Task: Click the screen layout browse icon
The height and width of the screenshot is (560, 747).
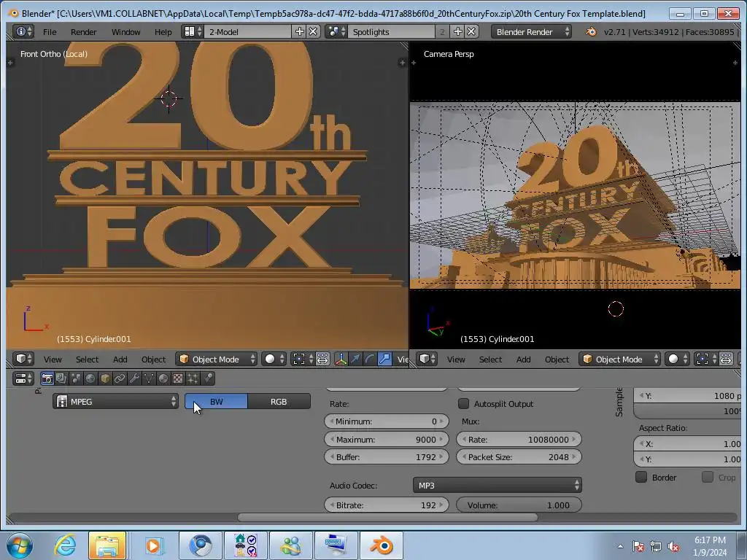Action: [x=193, y=32]
